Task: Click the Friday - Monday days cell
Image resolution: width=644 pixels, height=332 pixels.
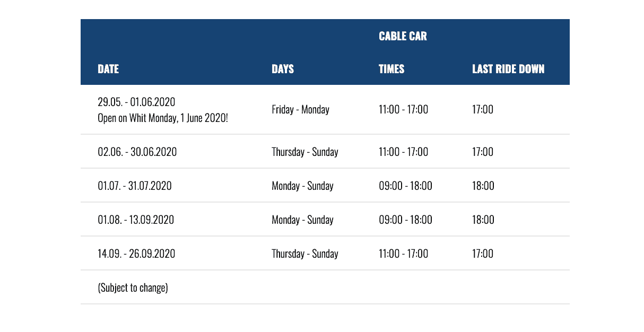Action: pyautogui.click(x=300, y=110)
